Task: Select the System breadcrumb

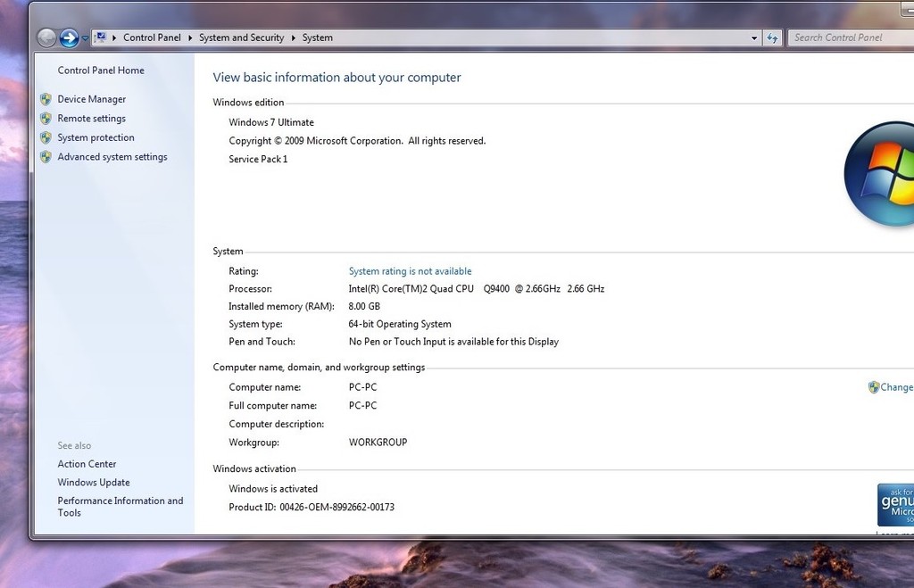Action: [317, 37]
